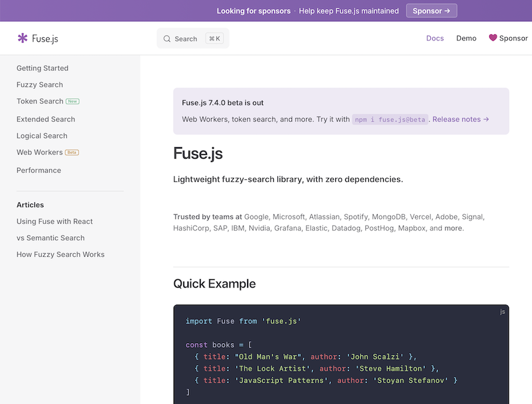Open the Performance sidebar page

(x=38, y=170)
